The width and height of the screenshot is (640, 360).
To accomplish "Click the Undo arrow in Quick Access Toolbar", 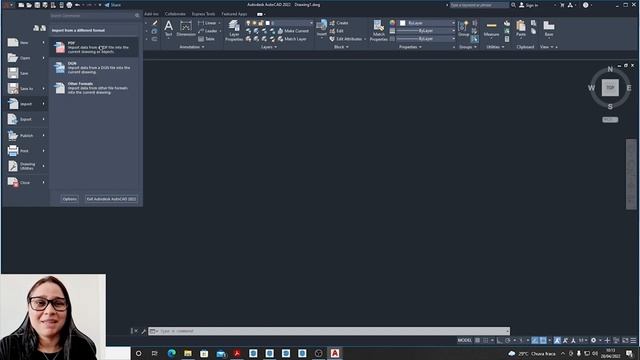I will click(77, 5).
